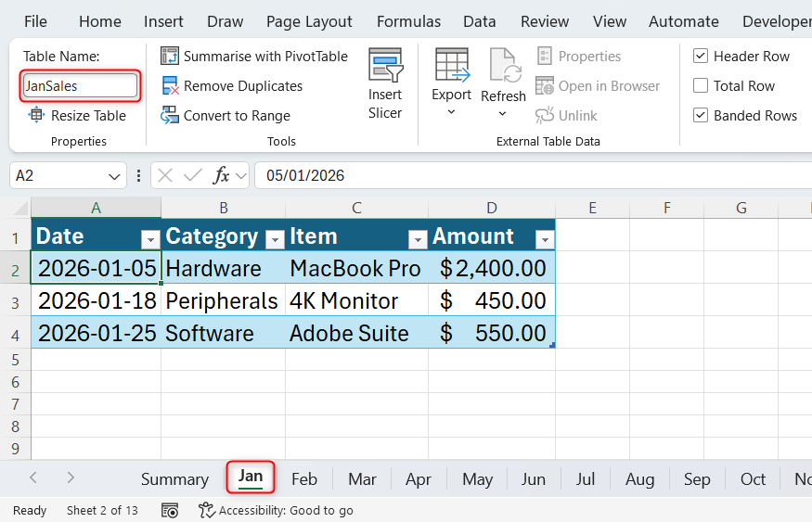This screenshot has width=812, height=522.
Task: Open the Review ribbon tab
Action: point(544,21)
